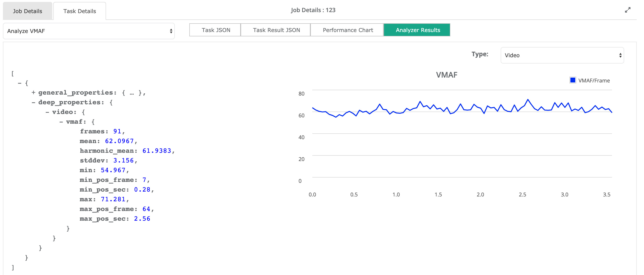644x275 pixels.
Task: Open the Task JSON view
Action: click(215, 30)
